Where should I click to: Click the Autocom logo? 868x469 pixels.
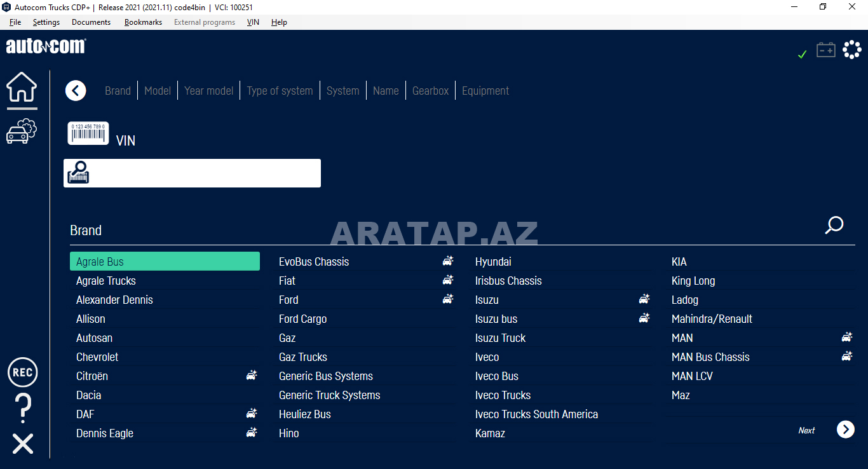(x=46, y=46)
